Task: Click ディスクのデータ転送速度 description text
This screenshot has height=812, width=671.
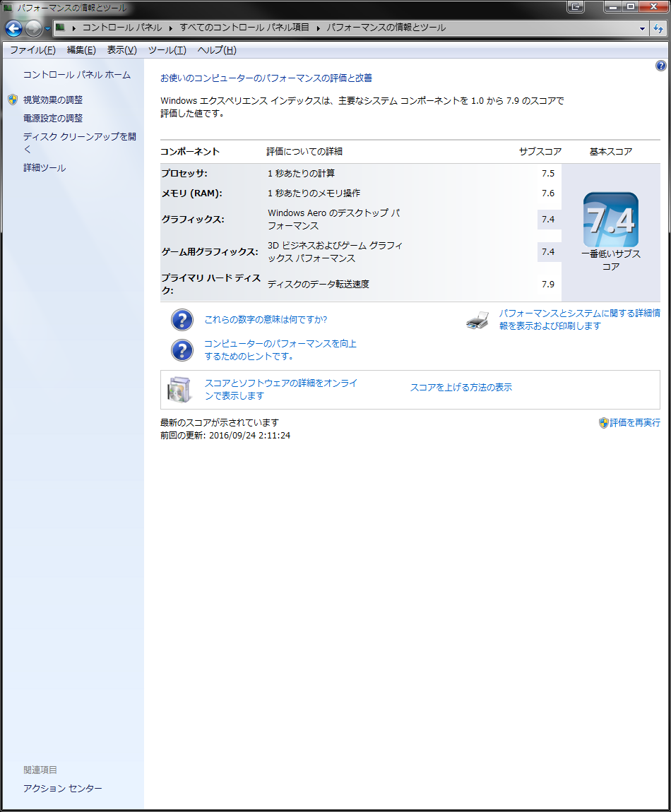Action: pyautogui.click(x=319, y=285)
